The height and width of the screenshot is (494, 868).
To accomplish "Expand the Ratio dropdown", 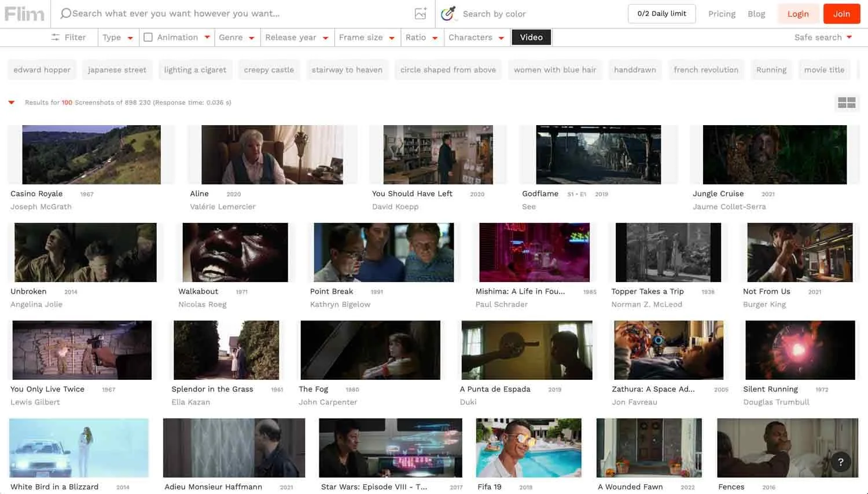I will point(421,37).
